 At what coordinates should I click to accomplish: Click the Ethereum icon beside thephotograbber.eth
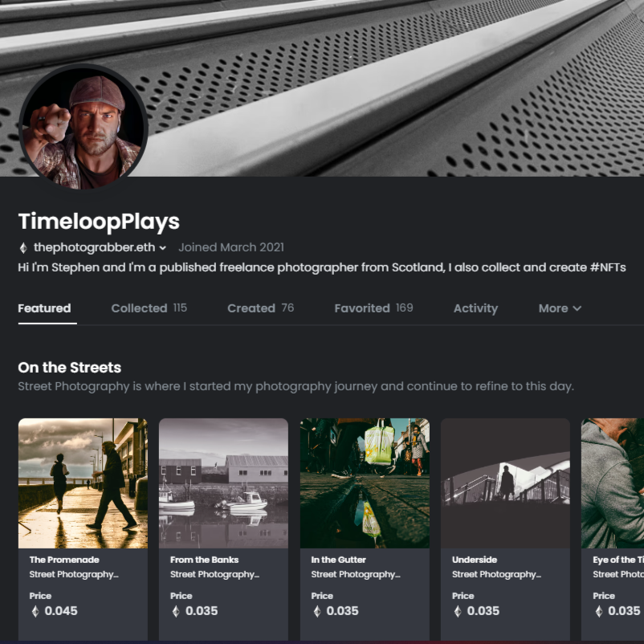click(23, 247)
